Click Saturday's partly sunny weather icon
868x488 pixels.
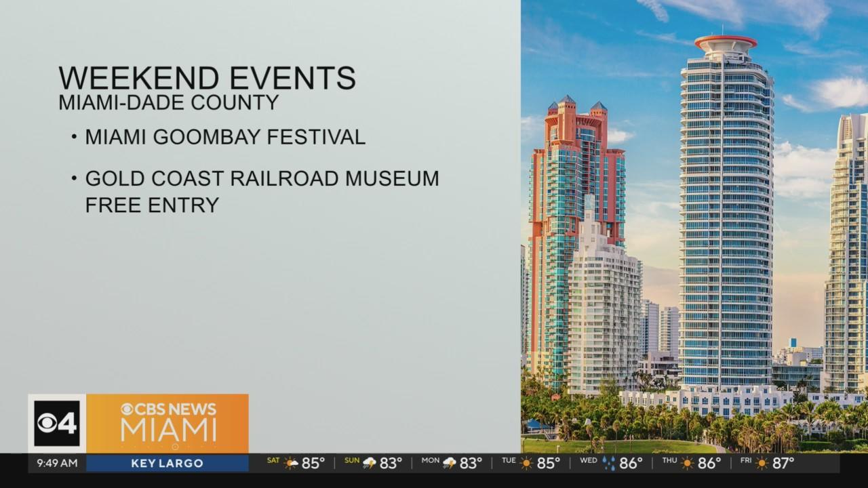[291, 464]
